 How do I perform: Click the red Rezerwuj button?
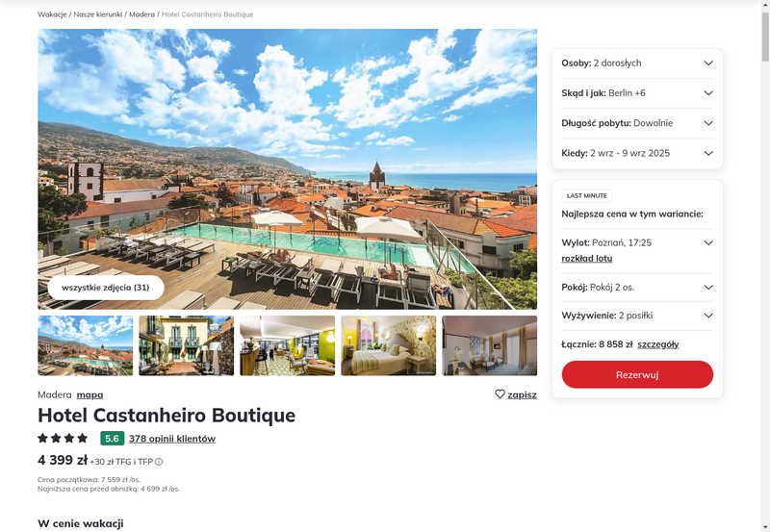coord(637,374)
